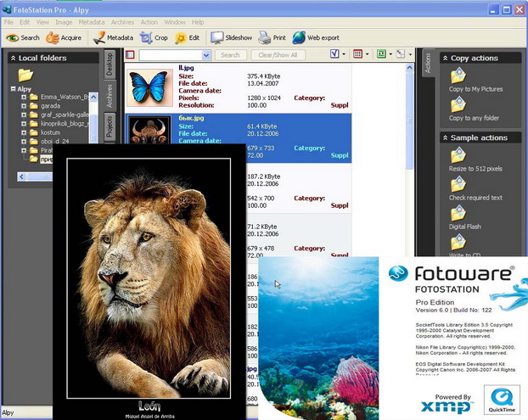528x420 pixels.
Task: Click the Edit menu
Action: coord(25,22)
